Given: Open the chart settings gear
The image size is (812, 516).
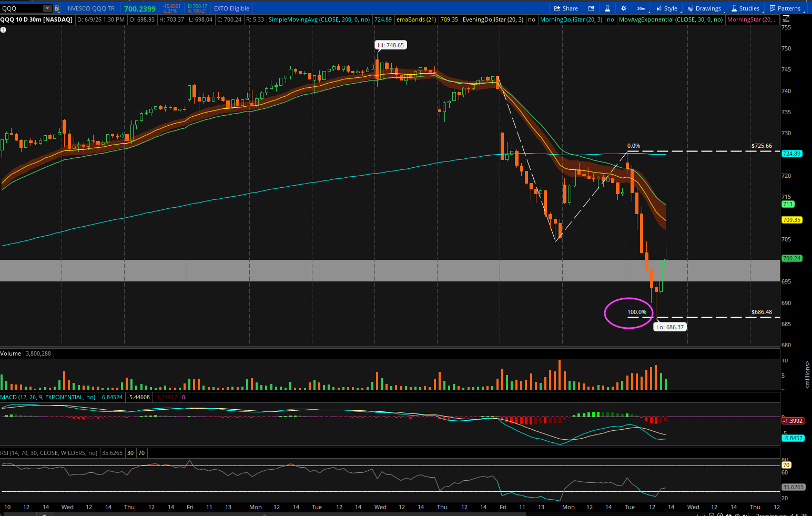Looking at the screenshot, I should 624,8.
